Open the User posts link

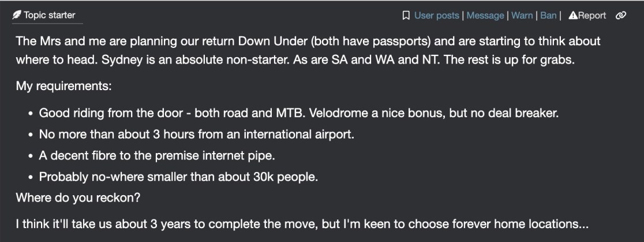pos(437,16)
